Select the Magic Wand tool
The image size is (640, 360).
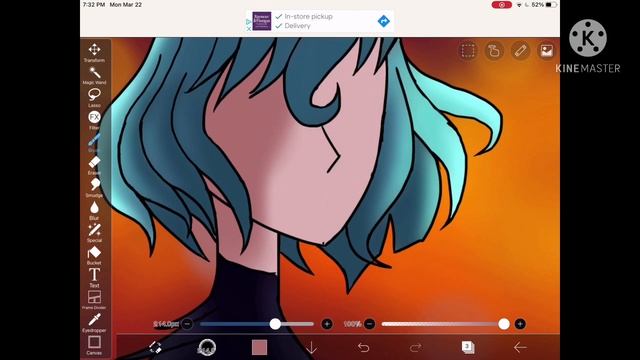click(x=94, y=76)
